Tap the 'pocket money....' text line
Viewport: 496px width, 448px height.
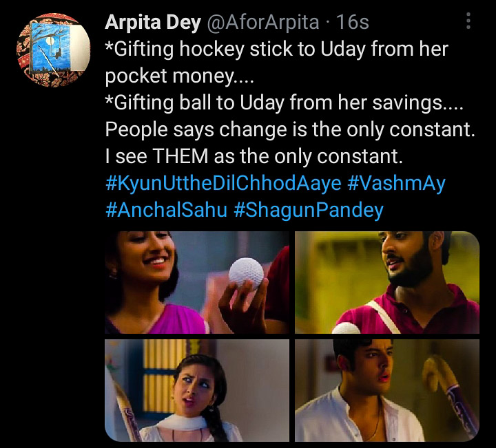(179, 76)
